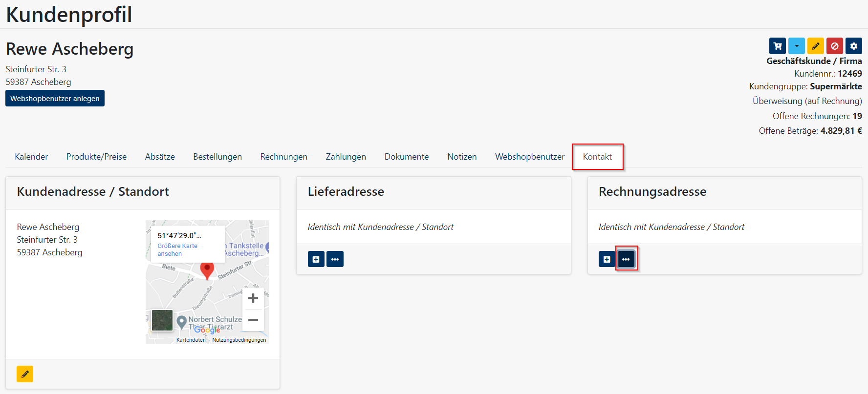Click the Offene Rechnungen count 19
Viewport: 868px width, 394px height.
coord(857,116)
